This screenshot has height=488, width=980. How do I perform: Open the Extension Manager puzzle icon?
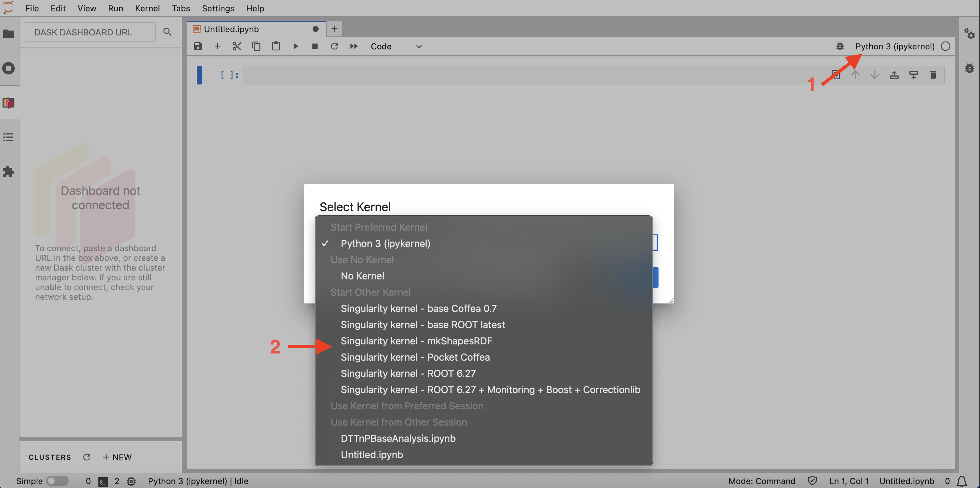[8, 171]
